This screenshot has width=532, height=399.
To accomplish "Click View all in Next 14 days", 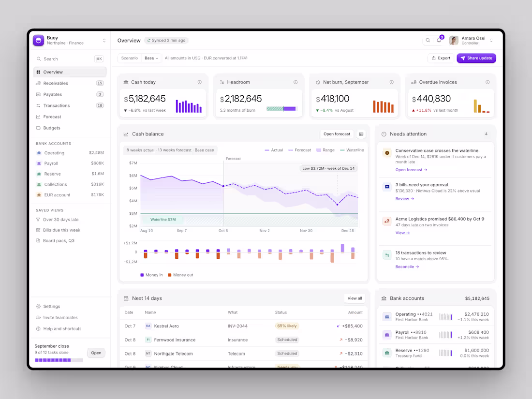I will coord(355,298).
